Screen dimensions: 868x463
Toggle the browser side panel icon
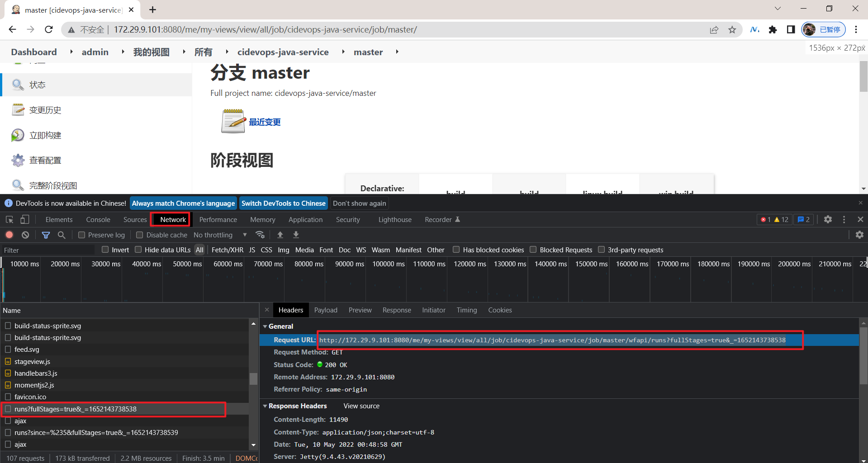(791, 29)
